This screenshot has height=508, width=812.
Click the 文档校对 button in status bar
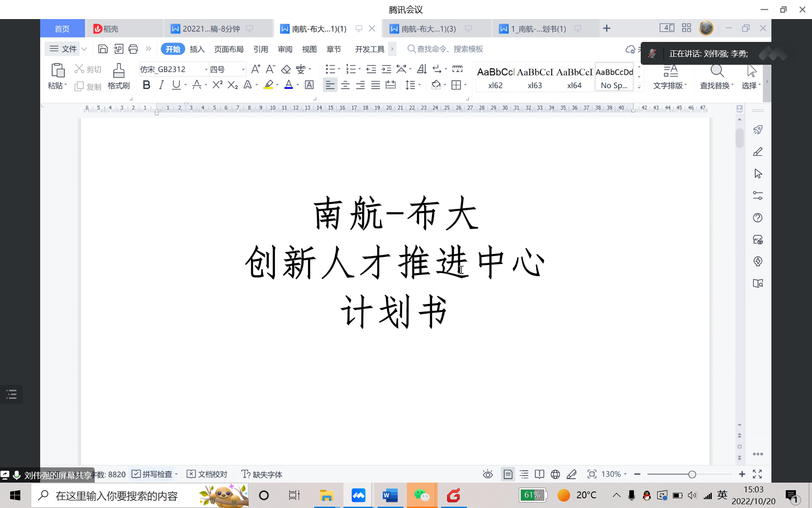[x=207, y=474]
